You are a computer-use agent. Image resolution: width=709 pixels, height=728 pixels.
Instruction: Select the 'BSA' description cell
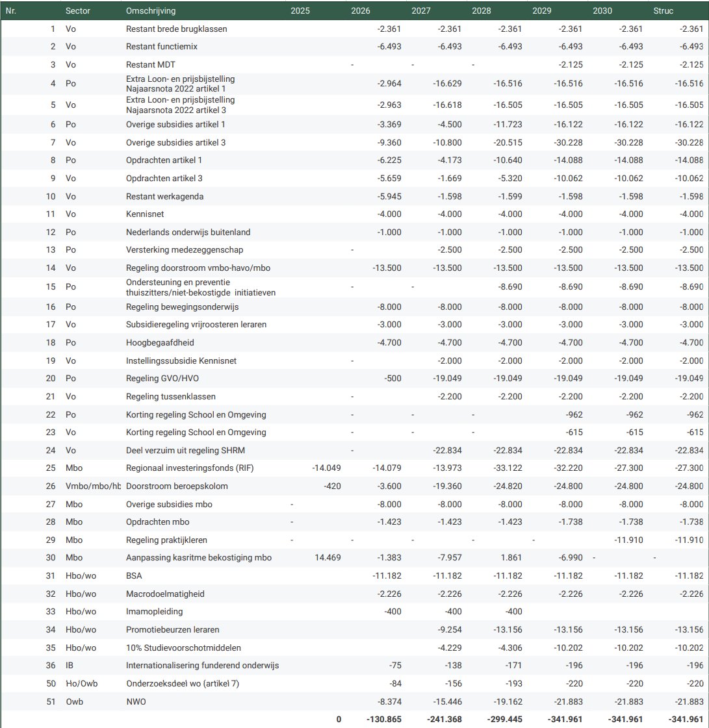click(x=134, y=576)
